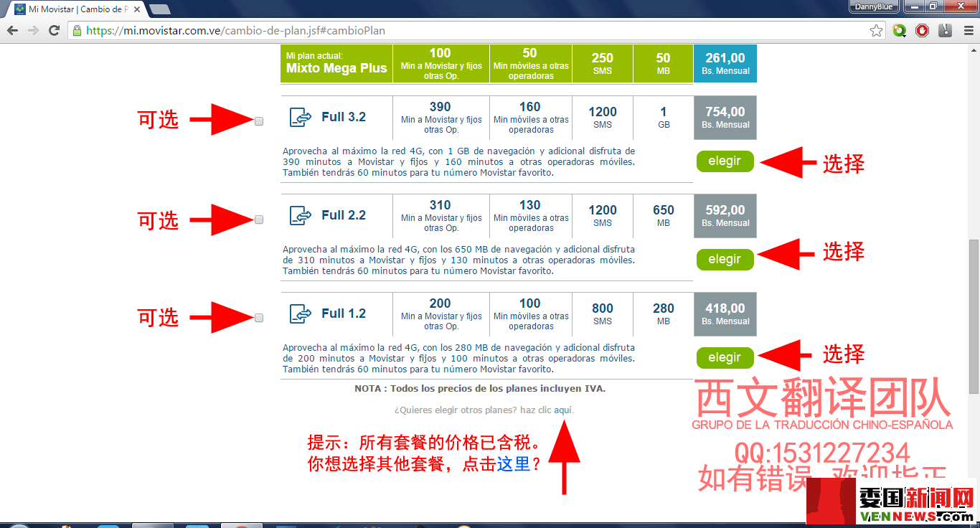Click the Full 1.2 plan description paragraph

[459, 359]
